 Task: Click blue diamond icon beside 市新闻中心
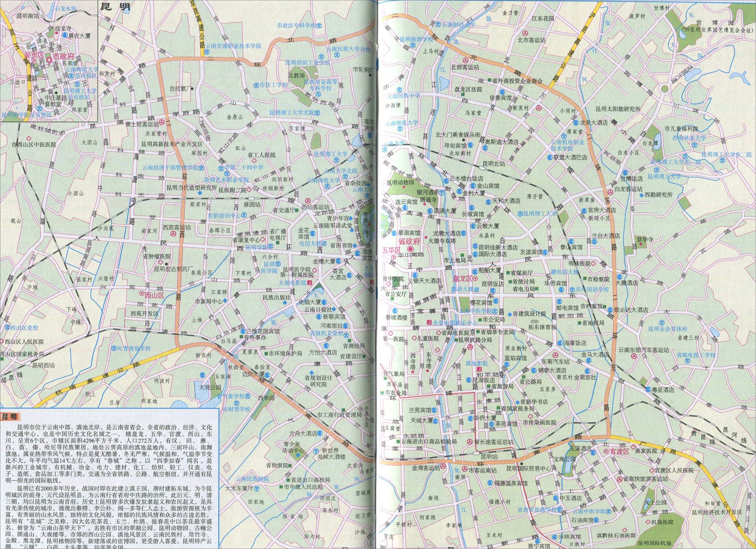pyautogui.click(x=225, y=301)
